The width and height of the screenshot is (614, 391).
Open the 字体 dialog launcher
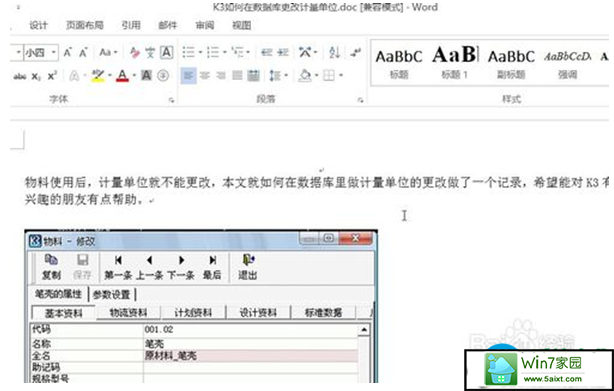point(171,100)
